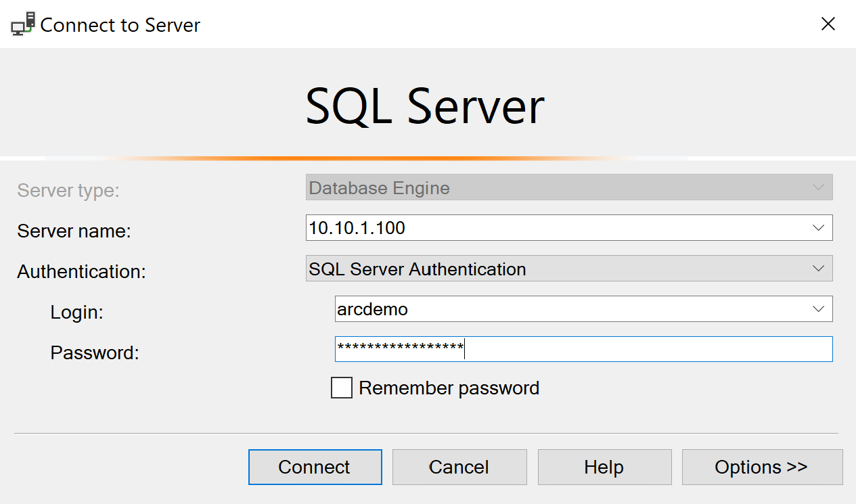Image resolution: width=856 pixels, height=504 pixels.
Task: Close the Connect to Server dialog
Action: [x=828, y=24]
